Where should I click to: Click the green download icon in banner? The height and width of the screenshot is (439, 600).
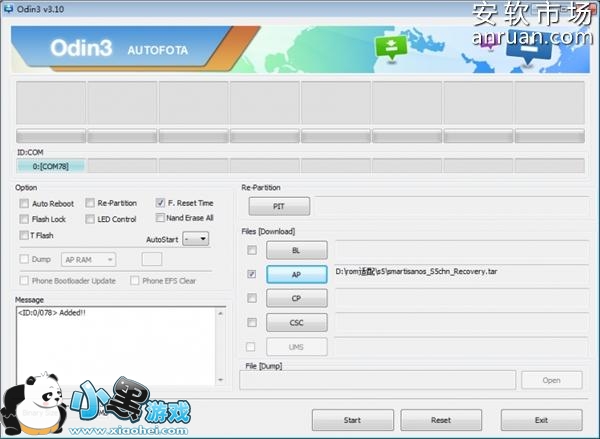[386, 47]
